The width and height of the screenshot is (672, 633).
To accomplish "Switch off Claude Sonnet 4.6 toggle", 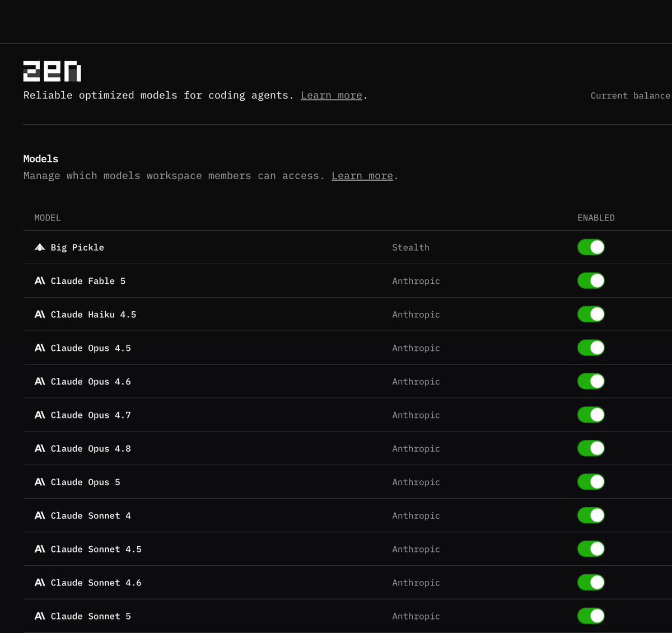I will (x=591, y=583).
